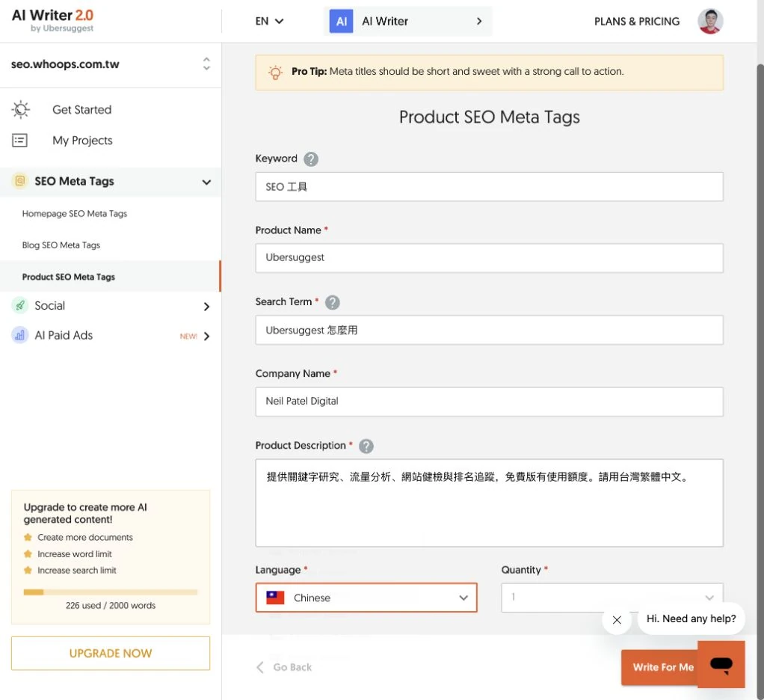764x700 pixels.
Task: Click the Go Back left arrow icon
Action: (x=260, y=667)
